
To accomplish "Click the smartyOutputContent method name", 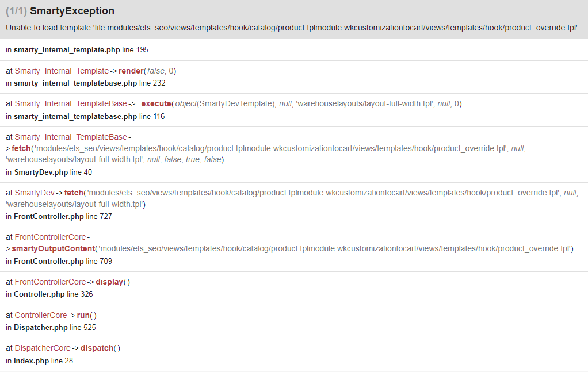I will 54,248.
